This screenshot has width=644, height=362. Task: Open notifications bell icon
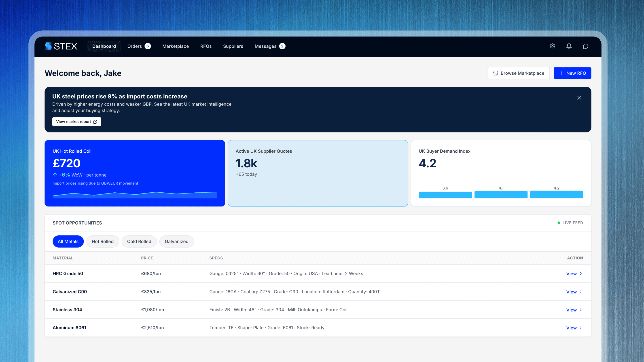point(569,46)
